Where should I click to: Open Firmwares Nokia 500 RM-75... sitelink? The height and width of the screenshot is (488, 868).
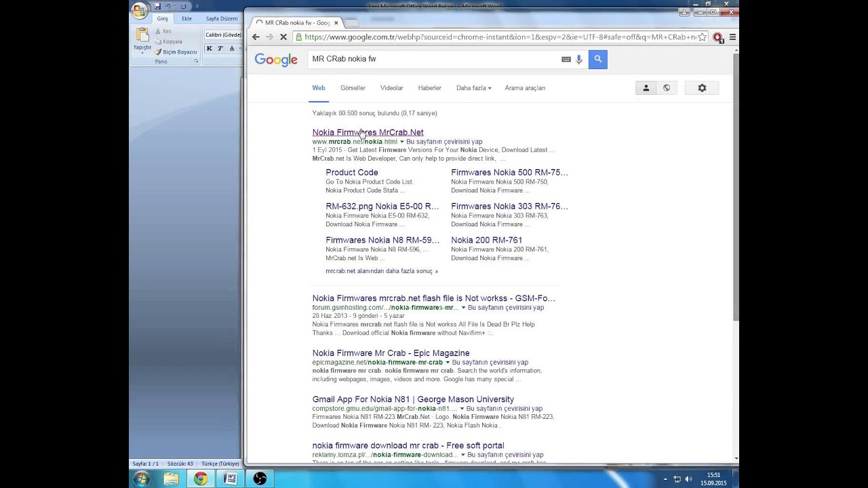(509, 172)
